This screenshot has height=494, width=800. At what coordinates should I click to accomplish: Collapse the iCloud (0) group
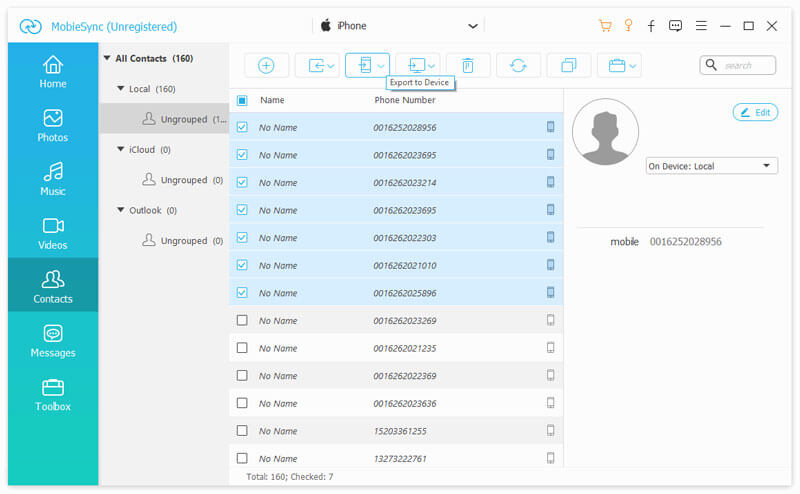121,149
